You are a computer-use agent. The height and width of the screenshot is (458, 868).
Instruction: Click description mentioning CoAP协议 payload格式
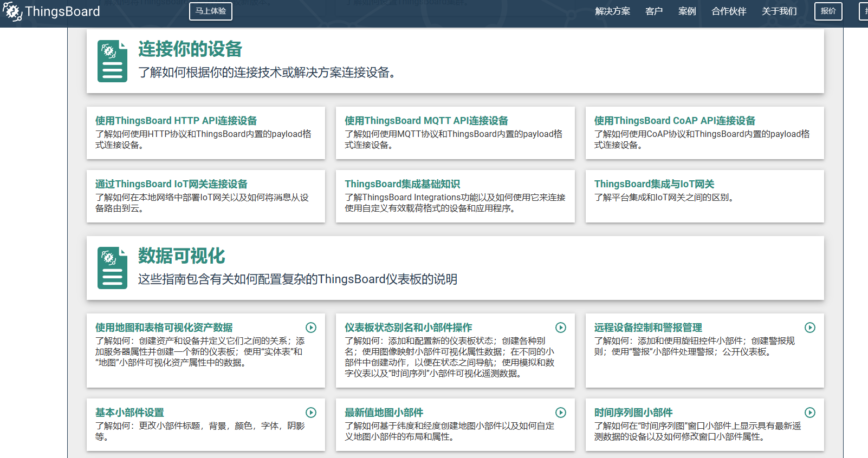[x=702, y=140]
